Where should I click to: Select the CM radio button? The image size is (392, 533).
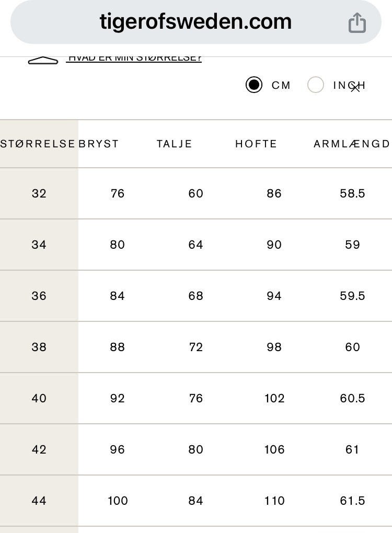point(254,85)
